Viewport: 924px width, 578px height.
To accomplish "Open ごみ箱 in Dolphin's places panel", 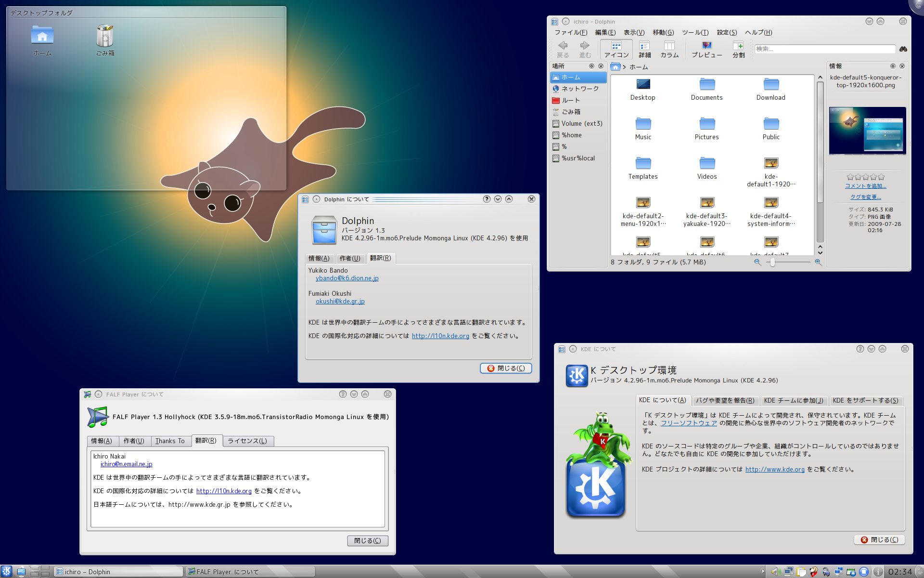I will pos(578,112).
